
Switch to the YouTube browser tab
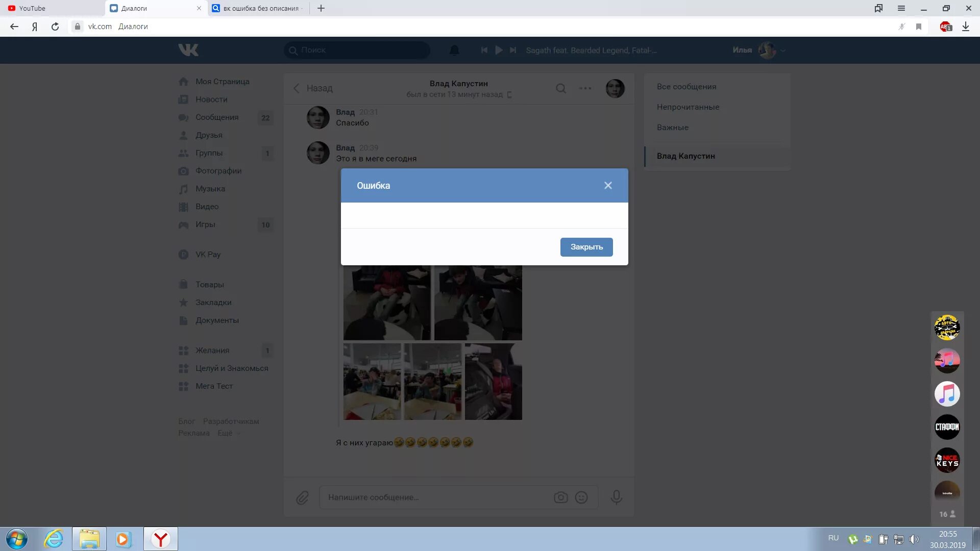pyautogui.click(x=32, y=8)
